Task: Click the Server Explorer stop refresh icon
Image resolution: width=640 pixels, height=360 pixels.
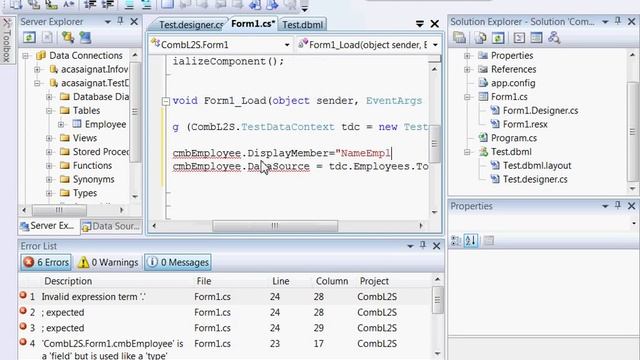Action: tap(48, 38)
